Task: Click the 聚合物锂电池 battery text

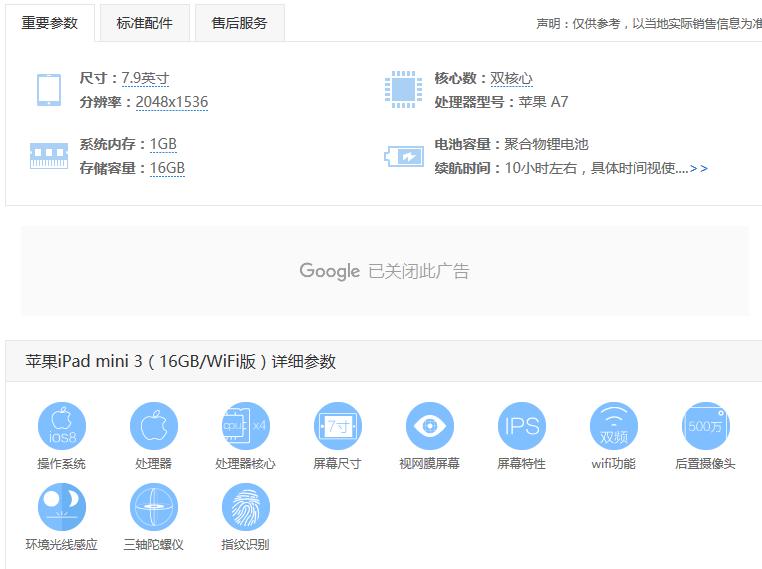Action: (546, 144)
